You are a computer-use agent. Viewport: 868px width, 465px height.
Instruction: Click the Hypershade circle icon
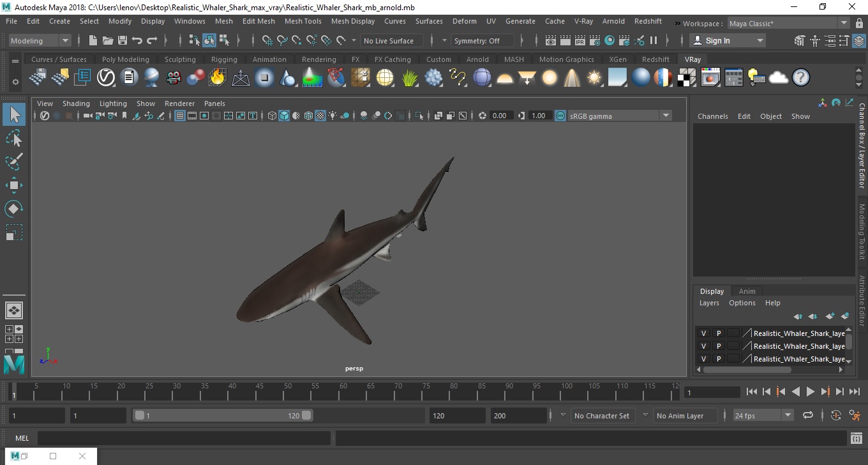point(610,40)
